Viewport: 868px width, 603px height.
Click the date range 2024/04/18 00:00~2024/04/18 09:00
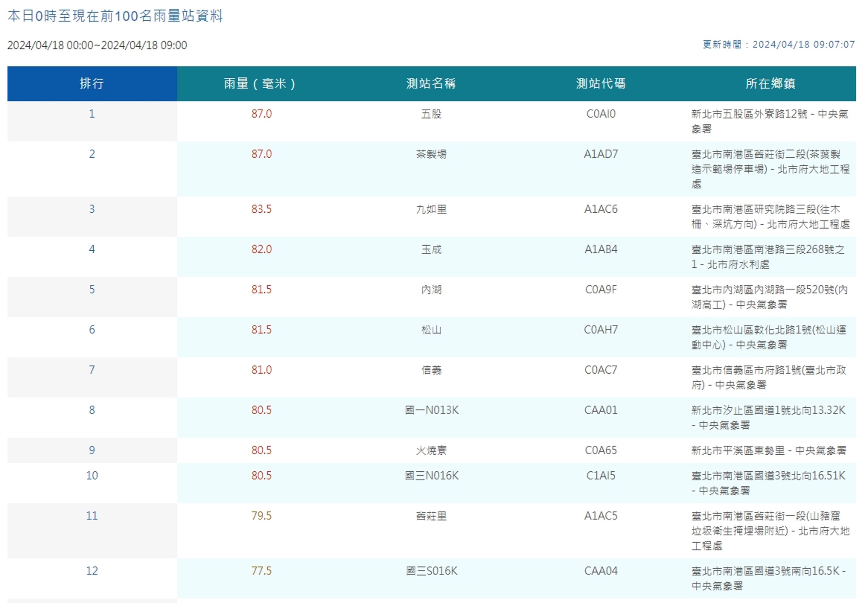tap(97, 45)
